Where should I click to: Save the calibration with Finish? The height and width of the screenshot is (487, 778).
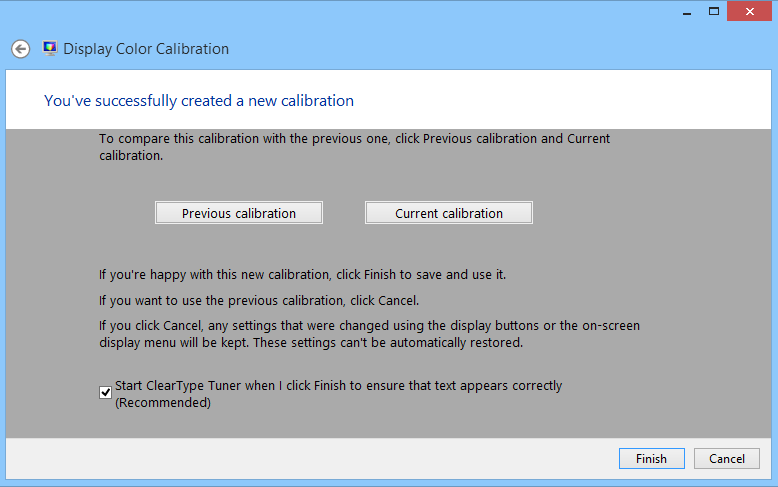651,459
